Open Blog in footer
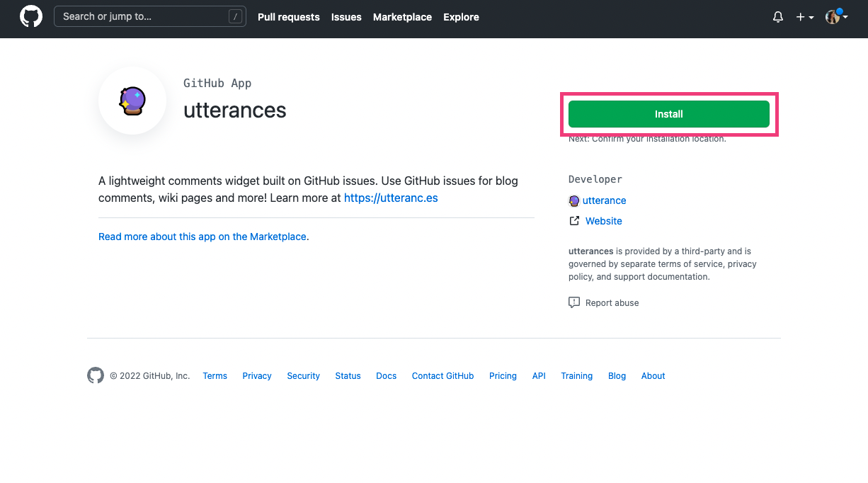This screenshot has height=483, width=868. point(617,376)
